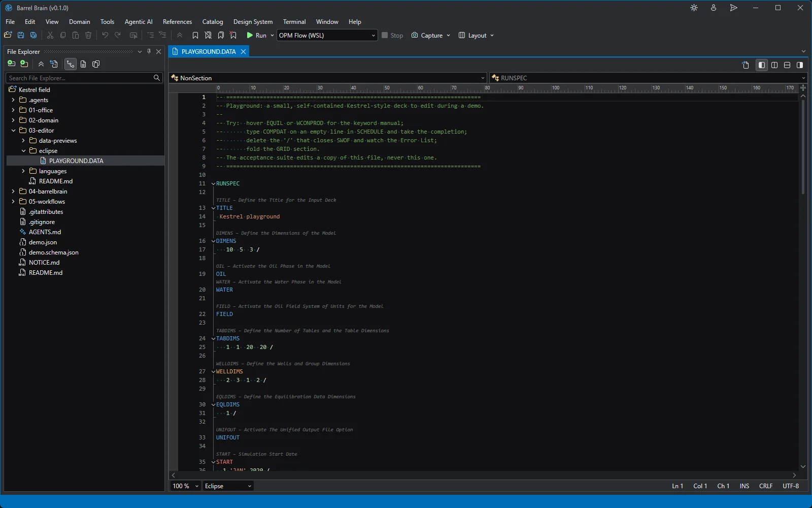The height and width of the screenshot is (508, 812).
Task: Click the paper-plane send icon in title bar
Action: click(x=733, y=8)
